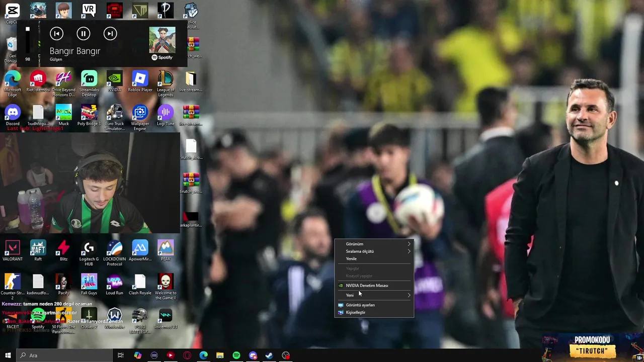Viewport: 644px width, 362px height.
Task: Open the Görünüm submenu
Action: click(374, 244)
